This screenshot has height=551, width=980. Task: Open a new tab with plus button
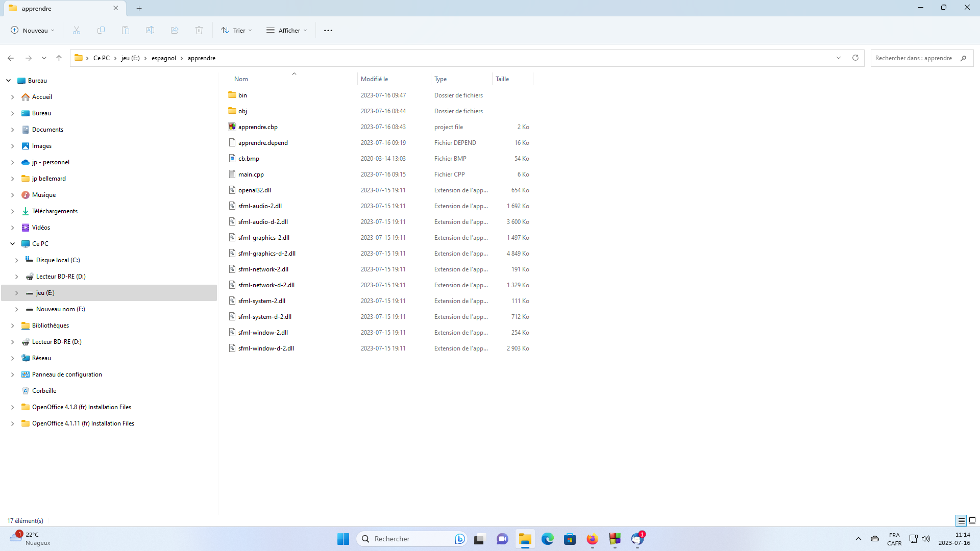click(139, 8)
